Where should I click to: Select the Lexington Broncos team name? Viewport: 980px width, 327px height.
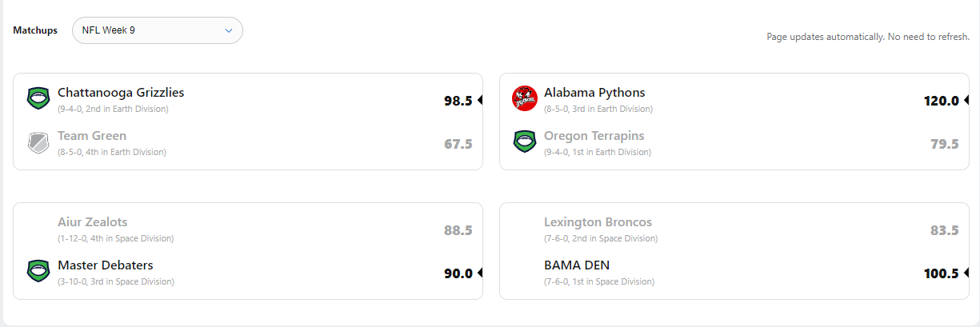[598, 222]
